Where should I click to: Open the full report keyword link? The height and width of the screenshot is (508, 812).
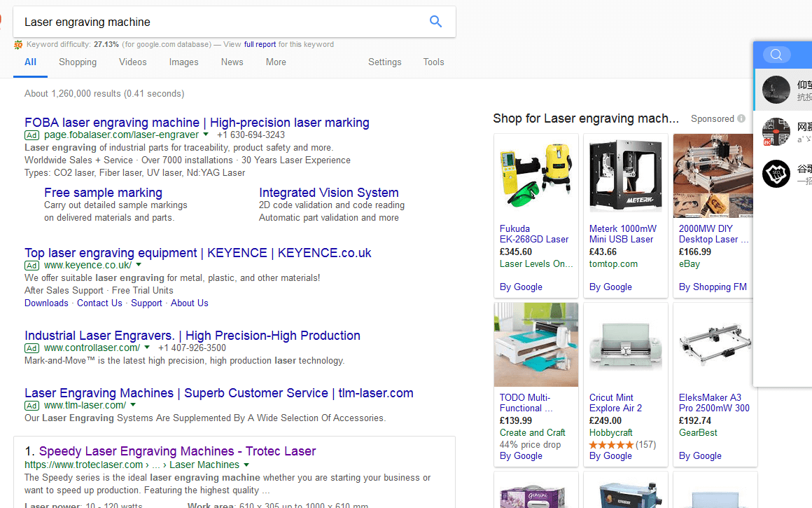260,45
